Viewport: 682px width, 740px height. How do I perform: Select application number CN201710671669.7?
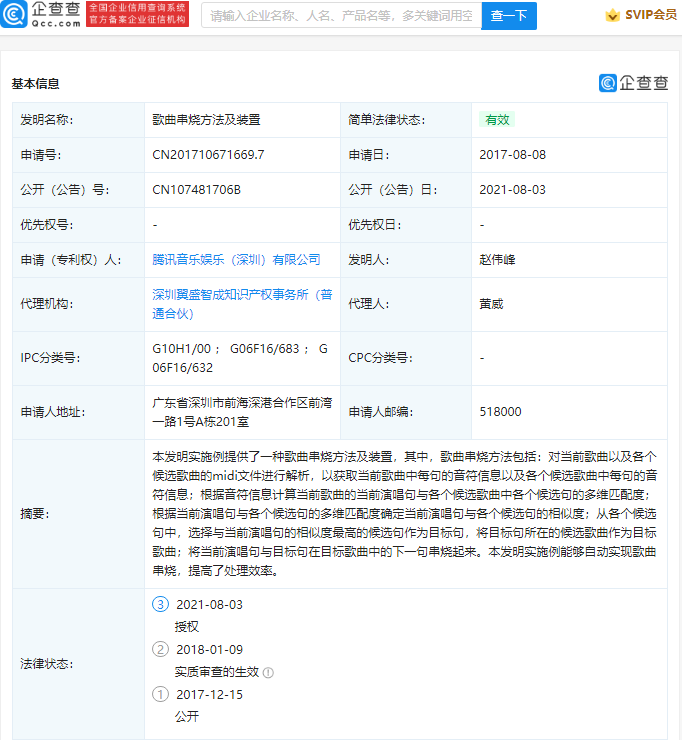click(x=208, y=155)
